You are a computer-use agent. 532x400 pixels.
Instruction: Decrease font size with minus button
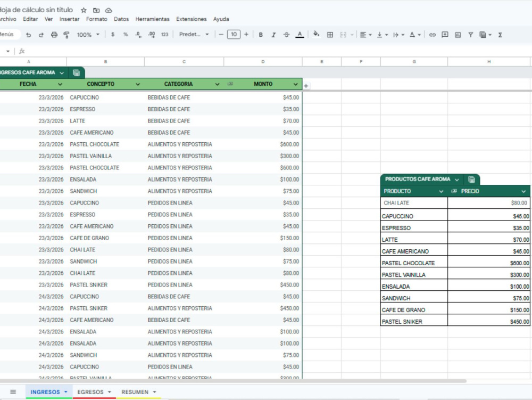tap(221, 34)
